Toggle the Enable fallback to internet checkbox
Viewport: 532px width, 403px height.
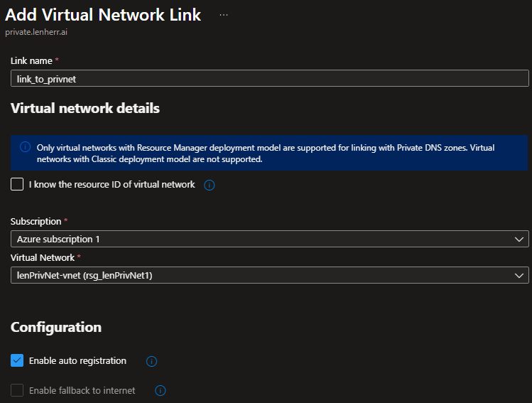pos(17,390)
